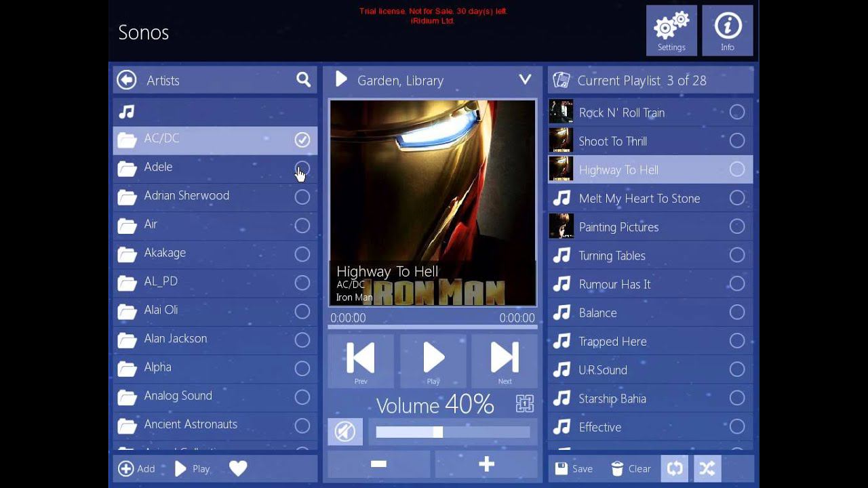Tick the Akakage selection circle

point(302,254)
